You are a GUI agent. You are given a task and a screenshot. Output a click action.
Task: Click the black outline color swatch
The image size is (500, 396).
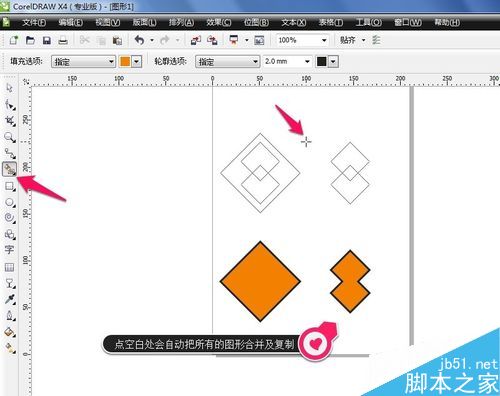322,62
